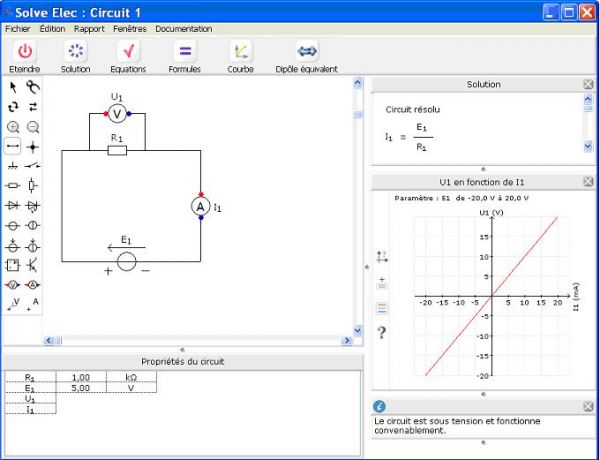Select the voltage source component
The height and width of the screenshot is (460, 600).
(13, 225)
